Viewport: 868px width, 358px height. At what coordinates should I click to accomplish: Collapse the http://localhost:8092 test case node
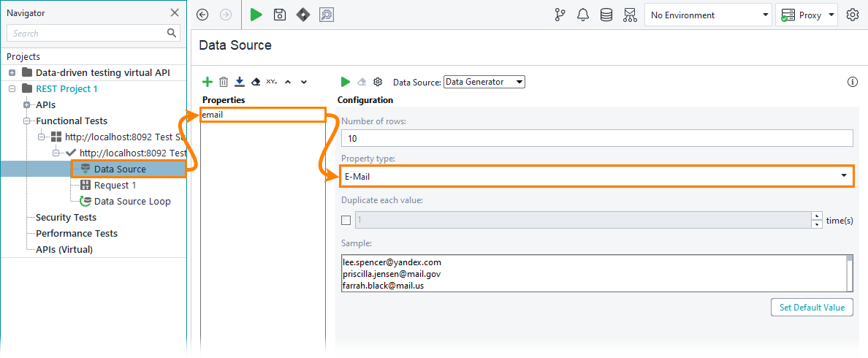[x=56, y=153]
